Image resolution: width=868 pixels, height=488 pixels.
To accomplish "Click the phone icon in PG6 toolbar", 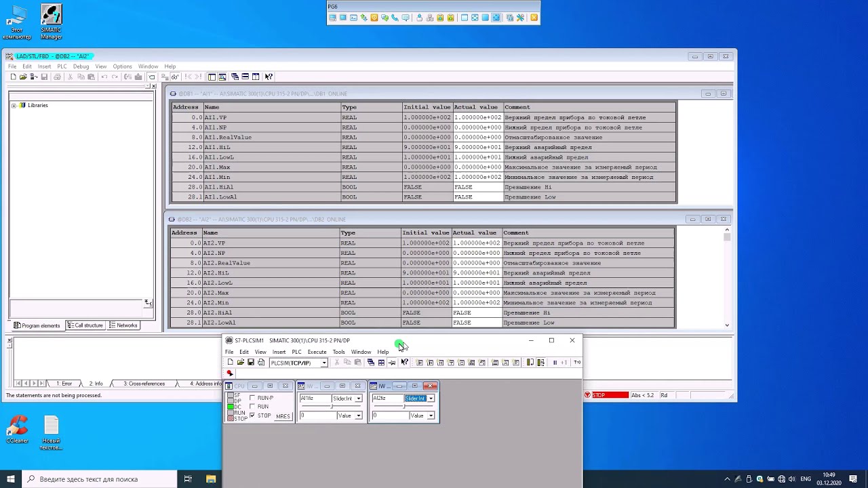I will (395, 18).
